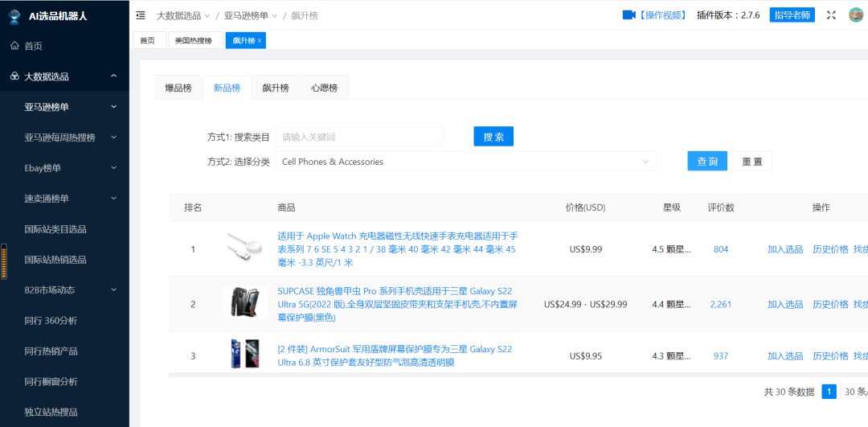Image resolution: width=868 pixels, height=427 pixels.
Task: Open 独立站热搜品 in sidebar
Action: click(x=51, y=412)
